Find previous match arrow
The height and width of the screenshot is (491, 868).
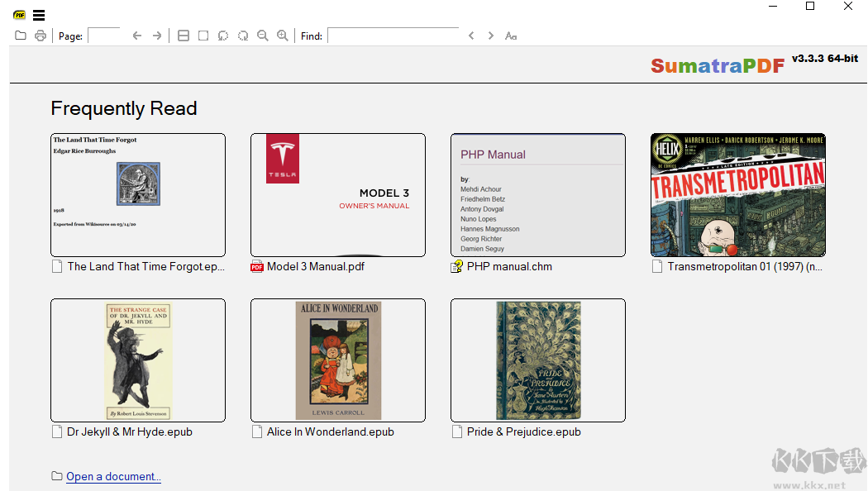[x=471, y=36]
